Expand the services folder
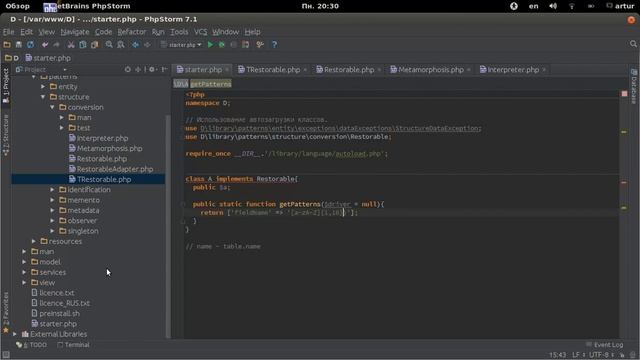Image resolution: width=640 pixels, height=360 pixels. [24, 272]
